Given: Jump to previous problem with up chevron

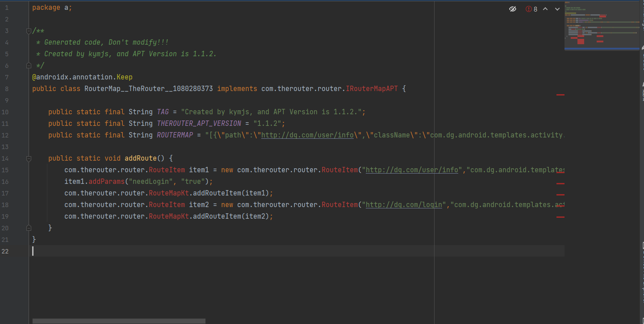Looking at the screenshot, I should pyautogui.click(x=545, y=8).
